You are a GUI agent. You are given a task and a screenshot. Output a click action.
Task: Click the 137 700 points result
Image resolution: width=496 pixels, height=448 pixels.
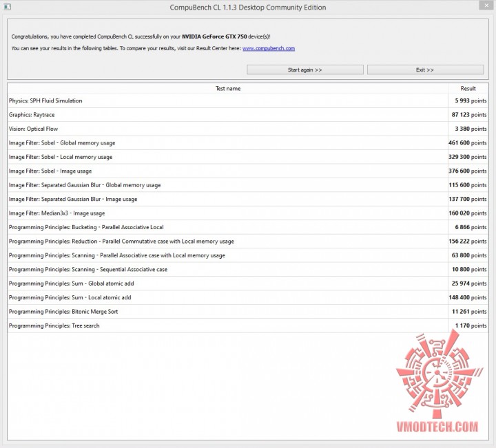(468, 199)
